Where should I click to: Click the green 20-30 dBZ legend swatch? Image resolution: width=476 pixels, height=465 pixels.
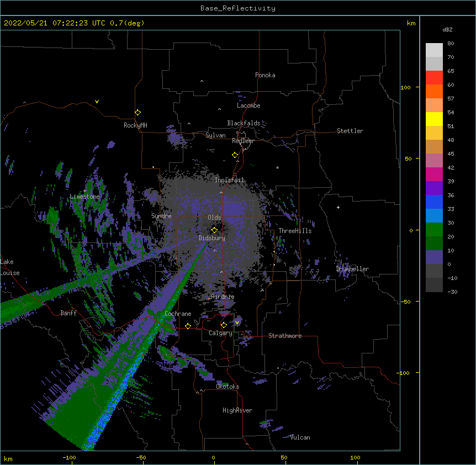point(434,230)
